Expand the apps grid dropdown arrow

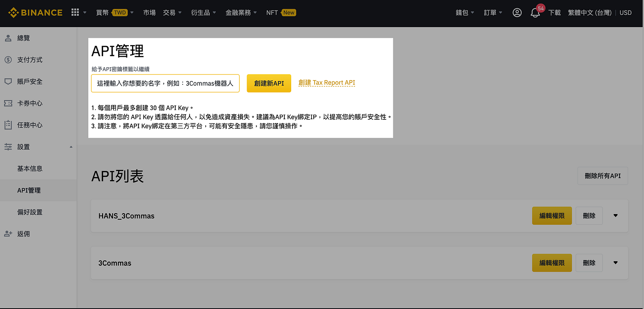pyautogui.click(x=85, y=13)
